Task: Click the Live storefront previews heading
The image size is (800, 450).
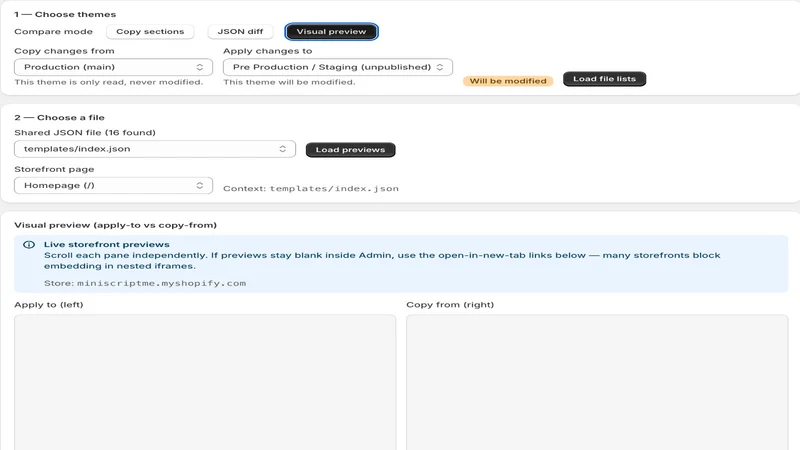Action: point(107,244)
